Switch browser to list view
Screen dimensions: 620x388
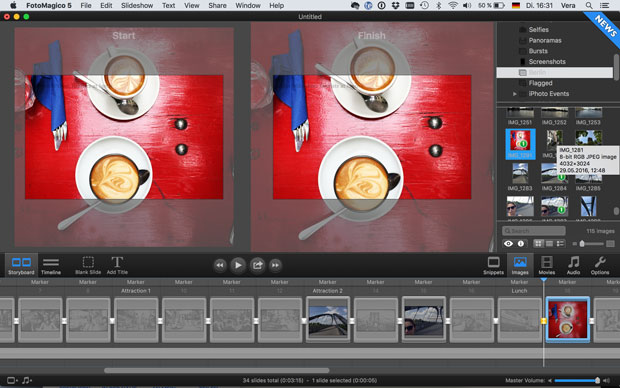click(560, 244)
